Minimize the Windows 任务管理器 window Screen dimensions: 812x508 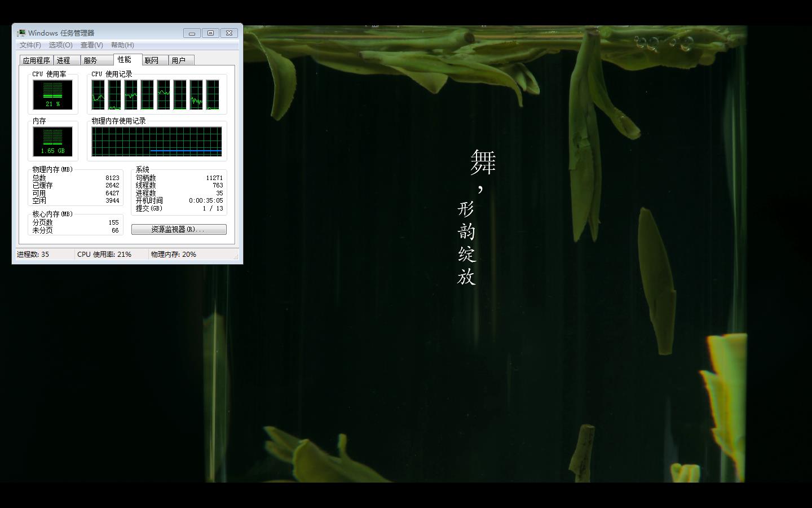coord(192,33)
